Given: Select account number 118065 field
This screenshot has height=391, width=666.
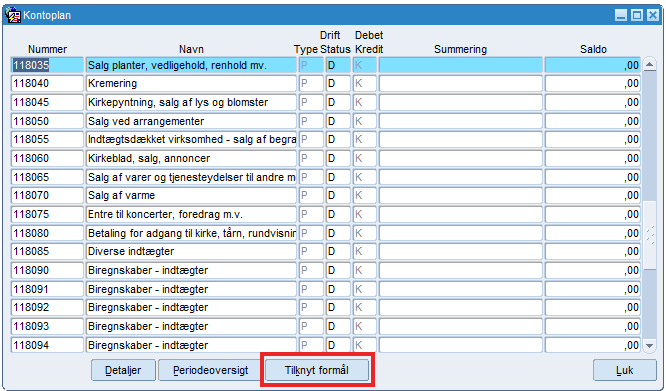Looking at the screenshot, I should pos(47,177).
